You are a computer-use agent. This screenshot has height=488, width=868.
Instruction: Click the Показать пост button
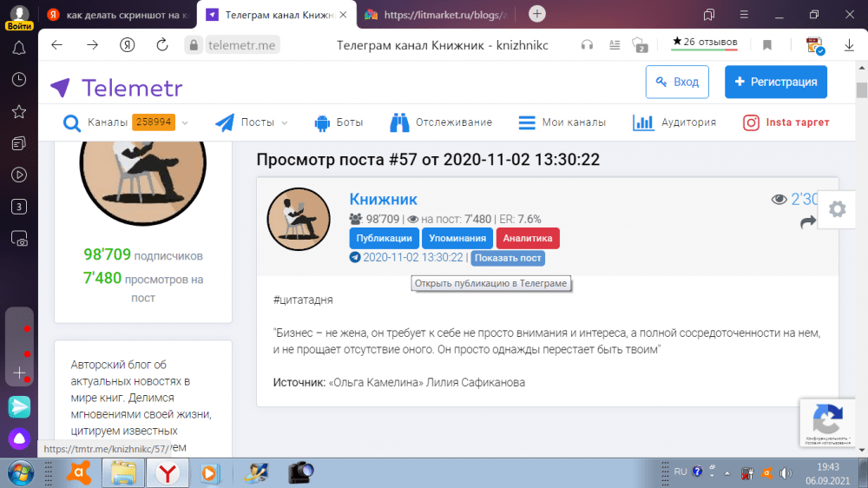tap(508, 258)
